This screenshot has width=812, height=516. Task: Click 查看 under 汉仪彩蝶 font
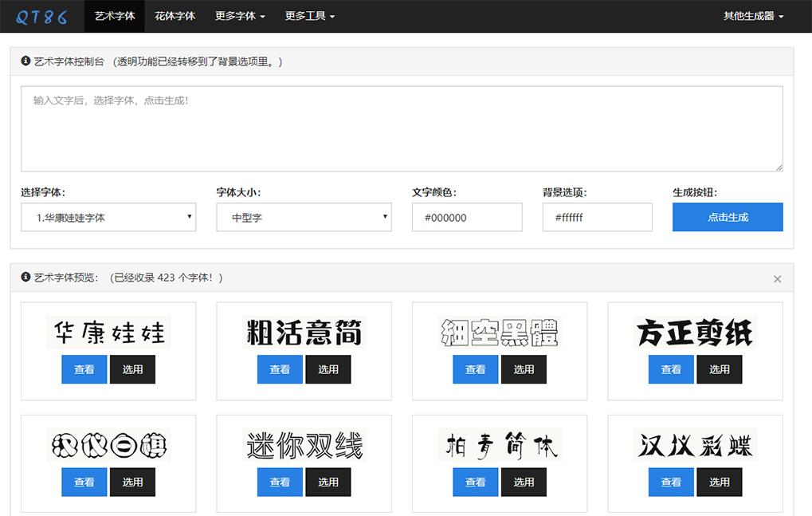pos(671,482)
